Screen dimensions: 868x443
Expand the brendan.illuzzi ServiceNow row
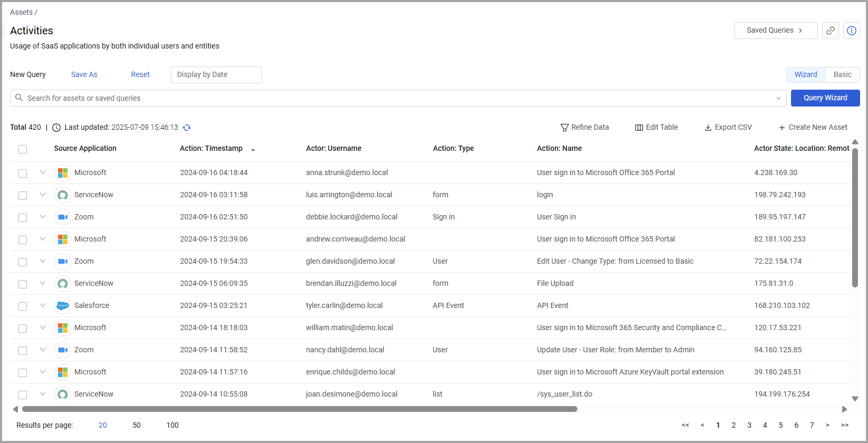pyautogui.click(x=43, y=283)
